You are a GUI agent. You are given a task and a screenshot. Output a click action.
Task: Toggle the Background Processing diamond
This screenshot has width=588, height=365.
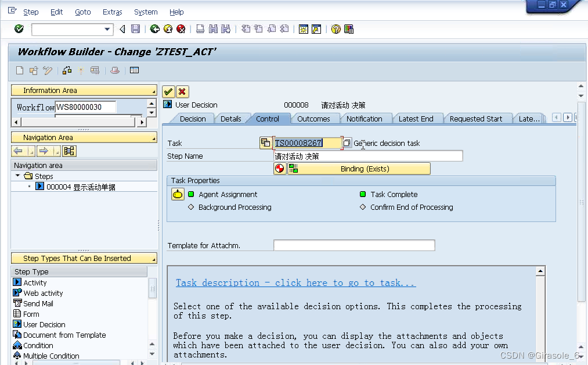pyautogui.click(x=191, y=207)
